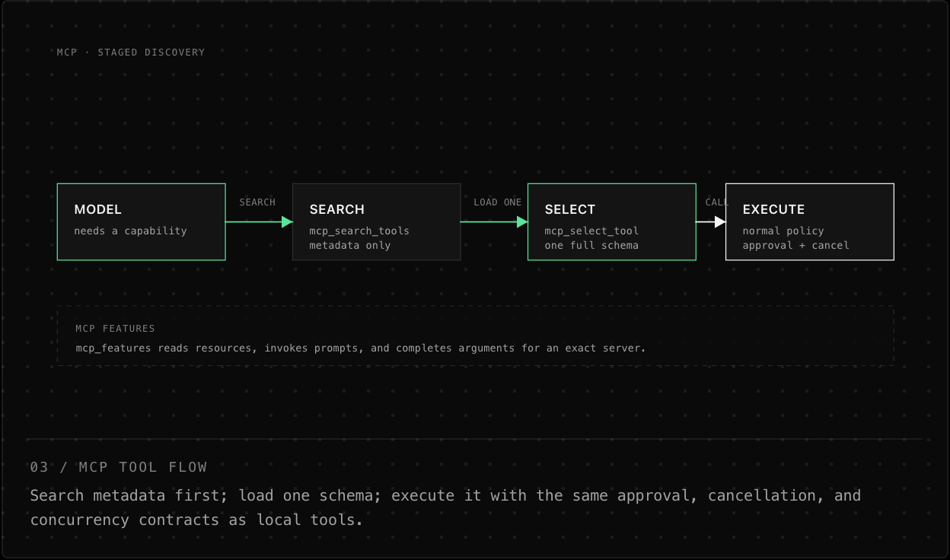Image resolution: width=950 pixels, height=560 pixels.
Task: Select 'needs a capability' text
Action: (130, 231)
